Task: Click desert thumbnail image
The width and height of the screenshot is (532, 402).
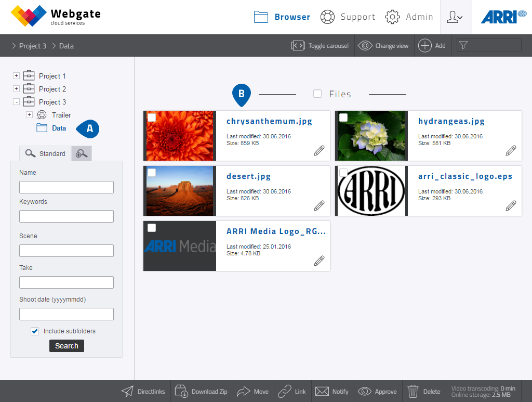Action: pos(180,191)
